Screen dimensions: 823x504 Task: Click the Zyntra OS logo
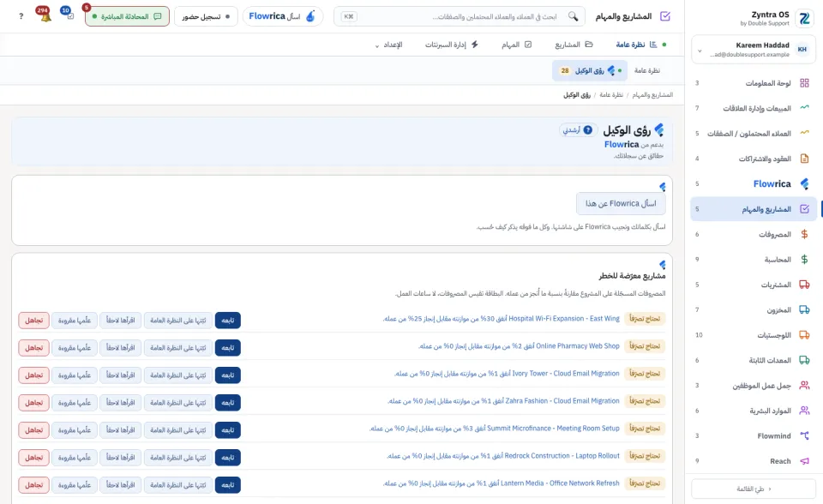804,19
